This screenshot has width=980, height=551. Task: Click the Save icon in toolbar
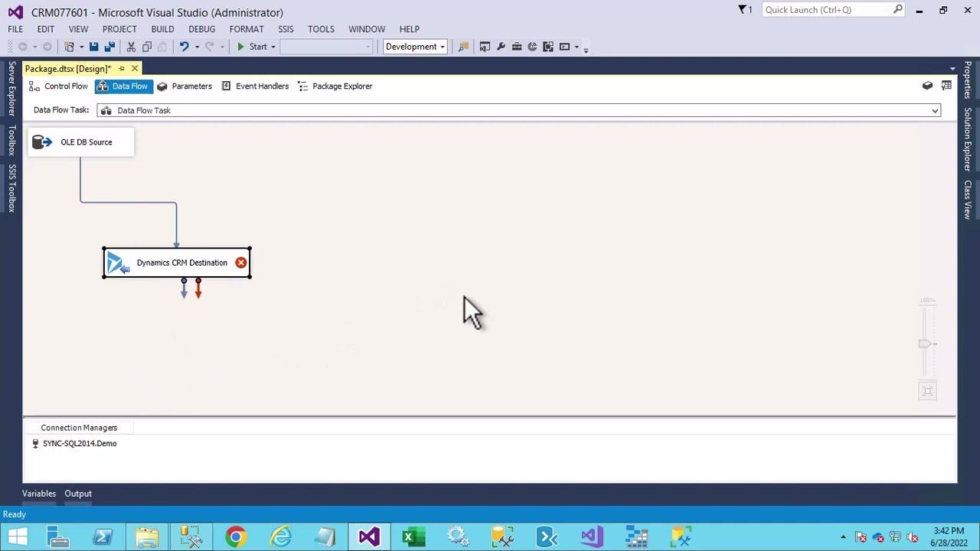[93, 47]
